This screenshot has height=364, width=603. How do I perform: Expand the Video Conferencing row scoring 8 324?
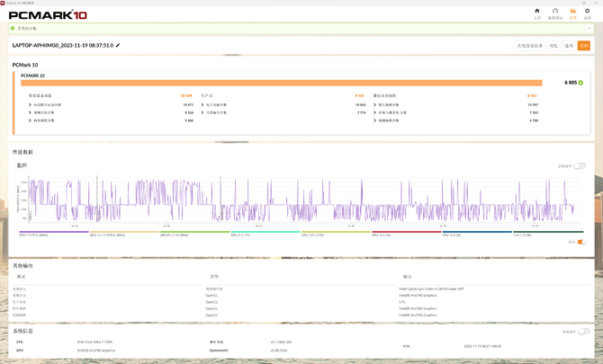click(30, 112)
